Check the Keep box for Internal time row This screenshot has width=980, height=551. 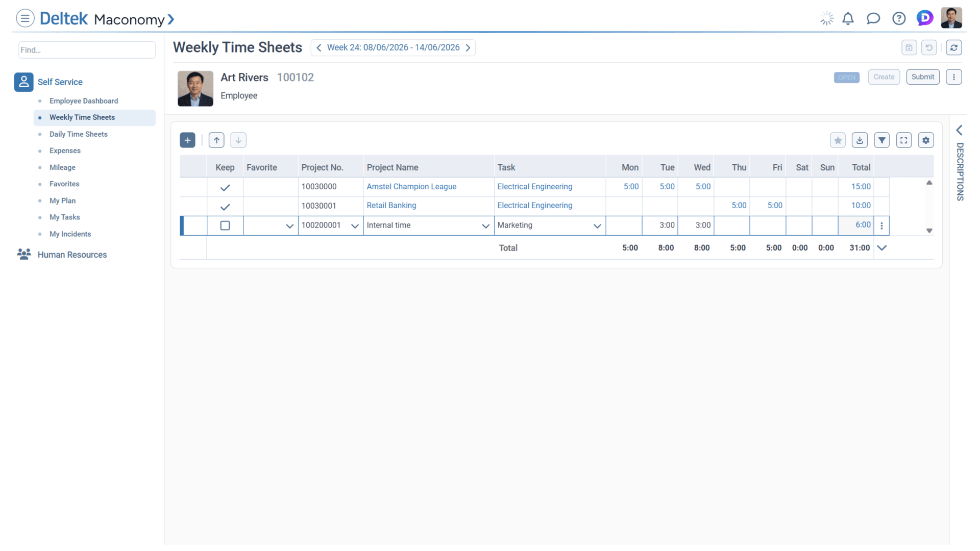(x=225, y=225)
